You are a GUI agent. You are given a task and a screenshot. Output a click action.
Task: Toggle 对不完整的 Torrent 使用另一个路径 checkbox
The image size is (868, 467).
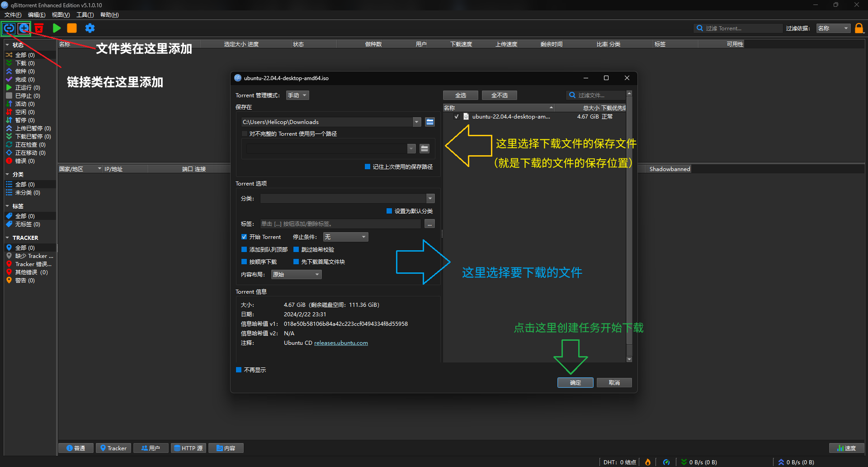pyautogui.click(x=245, y=133)
